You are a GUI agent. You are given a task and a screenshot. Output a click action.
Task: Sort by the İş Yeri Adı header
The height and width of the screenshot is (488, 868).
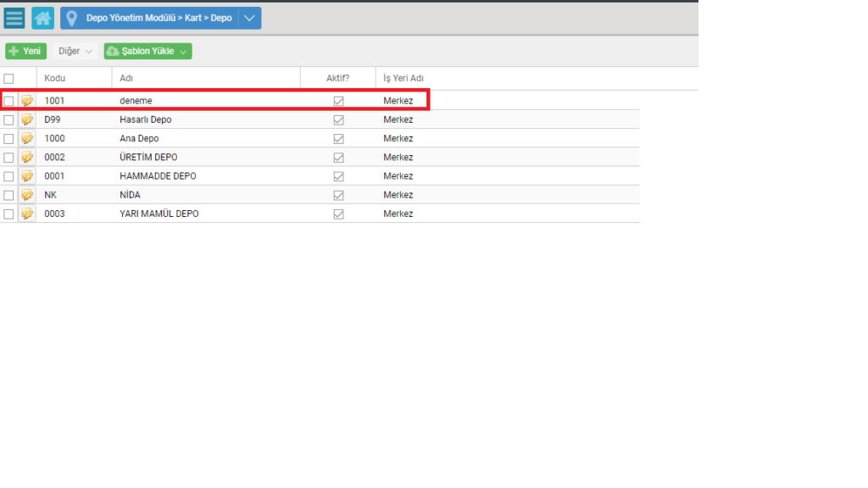click(403, 78)
